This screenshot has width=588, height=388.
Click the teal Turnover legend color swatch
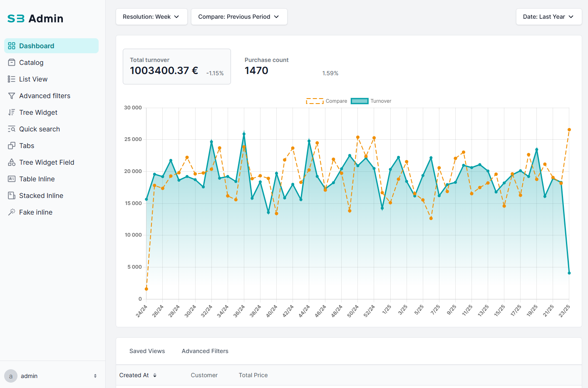coord(360,101)
